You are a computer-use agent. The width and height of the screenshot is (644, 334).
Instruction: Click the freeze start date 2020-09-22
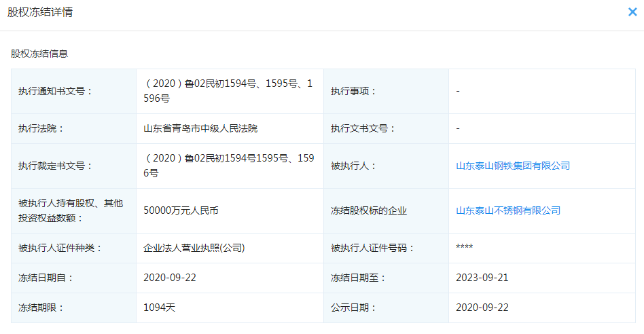tap(170, 278)
